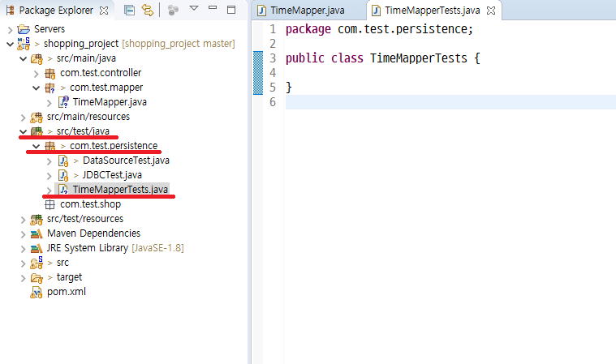The width and height of the screenshot is (616, 364).
Task: Close the Package Explorer view tab
Action: pos(104,11)
